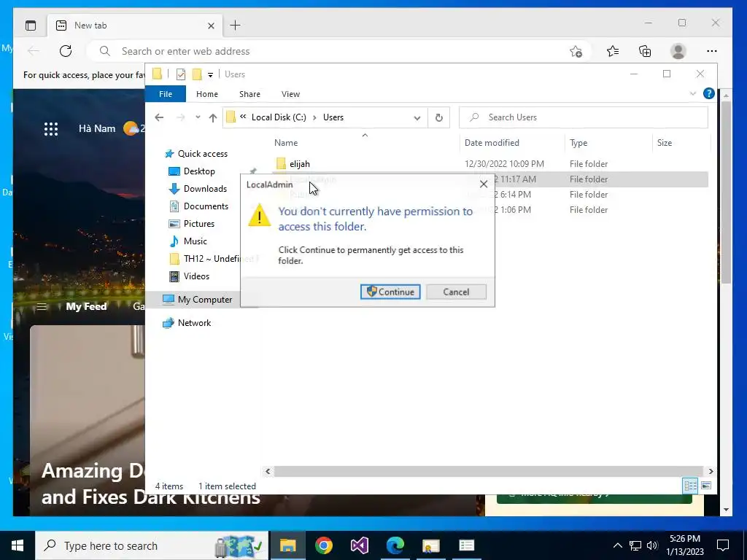The image size is (747, 560).
Task: Open a new tab in Edge
Action: (x=236, y=26)
